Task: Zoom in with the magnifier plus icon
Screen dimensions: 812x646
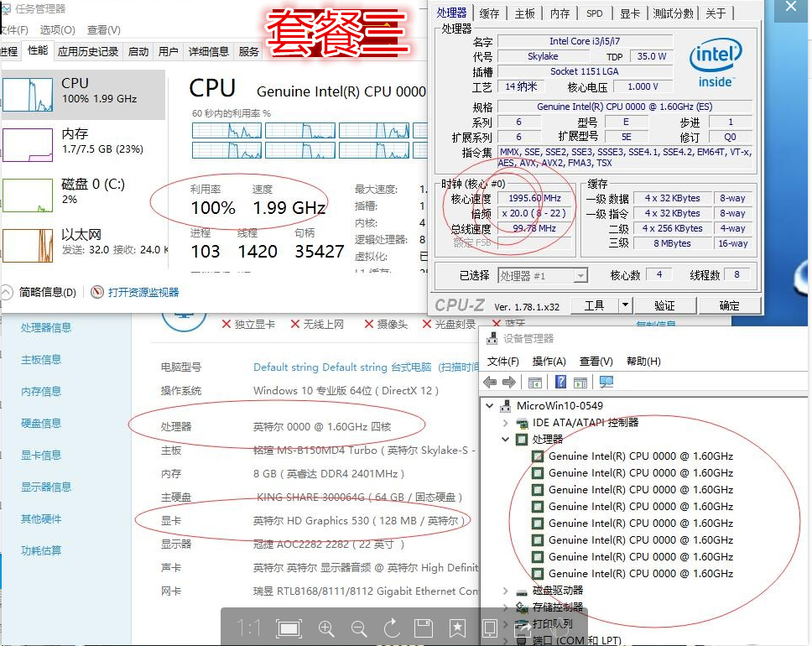Action: [326, 629]
